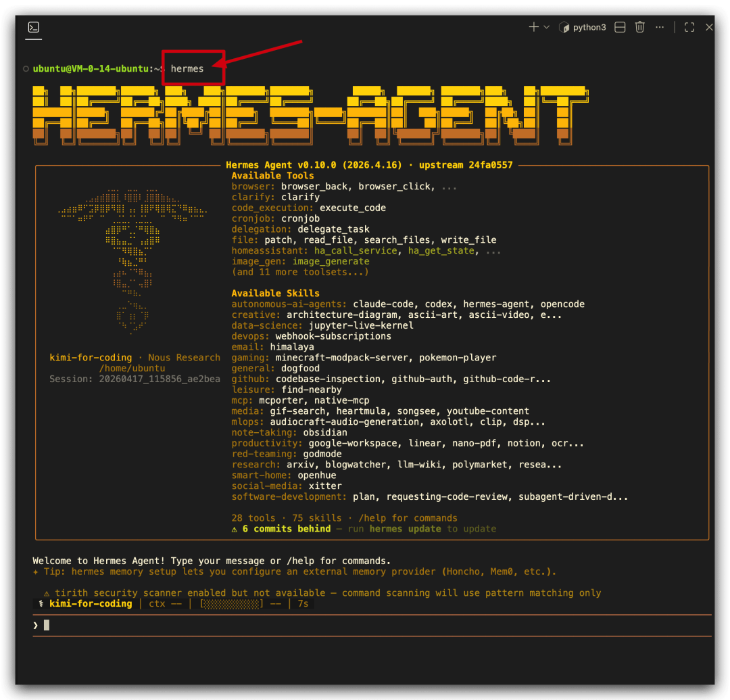The width and height of the screenshot is (730, 700).
Task: Click the /home/ubuntu path text
Action: (132, 369)
